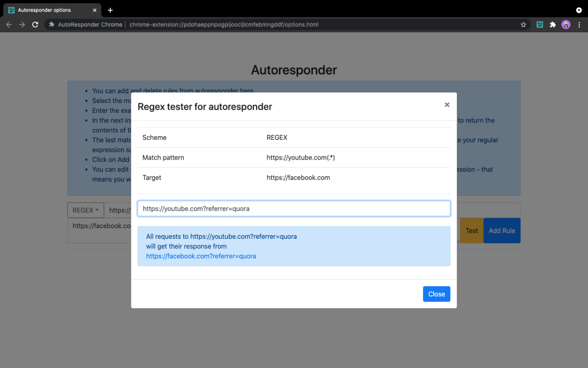The height and width of the screenshot is (368, 588).
Task: Open the REGEX scheme dropdown
Action: point(86,210)
